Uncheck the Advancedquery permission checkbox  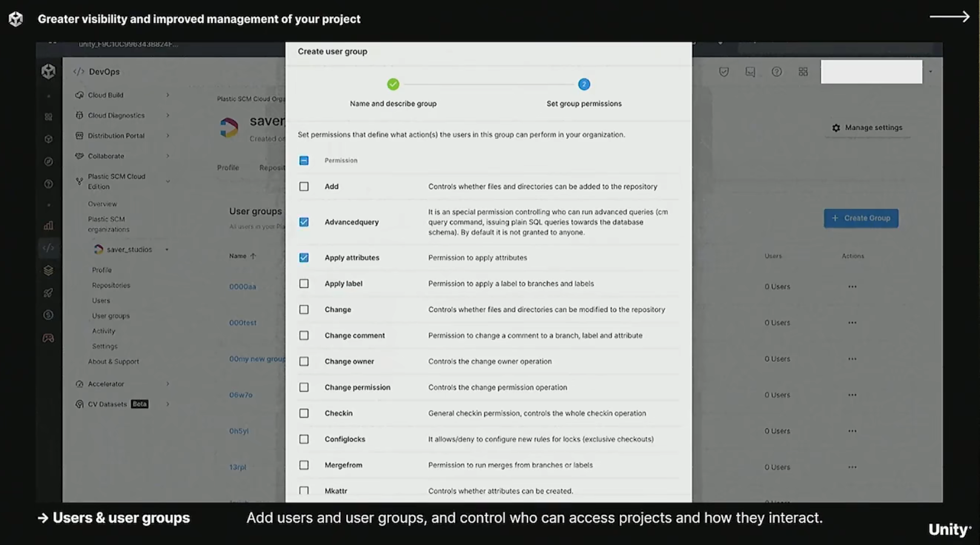tap(304, 222)
